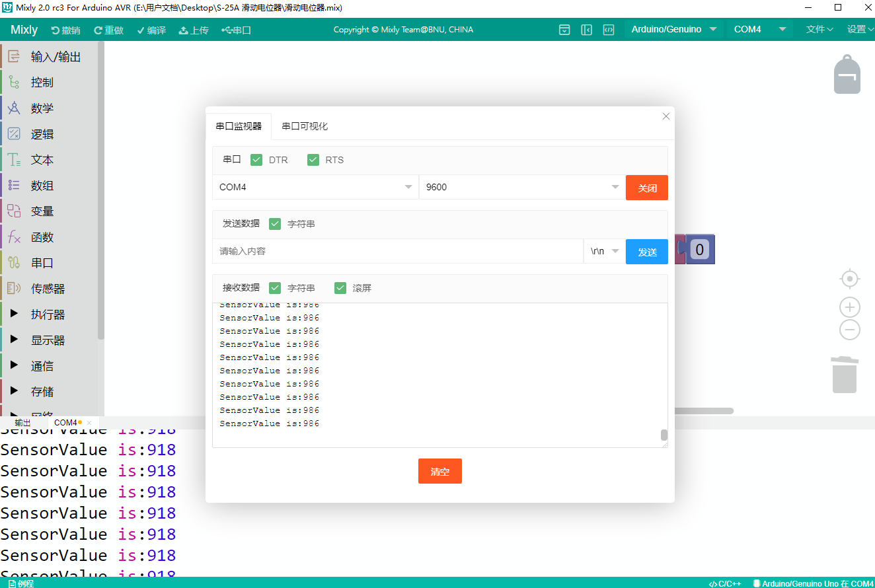This screenshot has width=875, height=588.
Task: Click the backpack icon on the workspace
Action: point(847,75)
